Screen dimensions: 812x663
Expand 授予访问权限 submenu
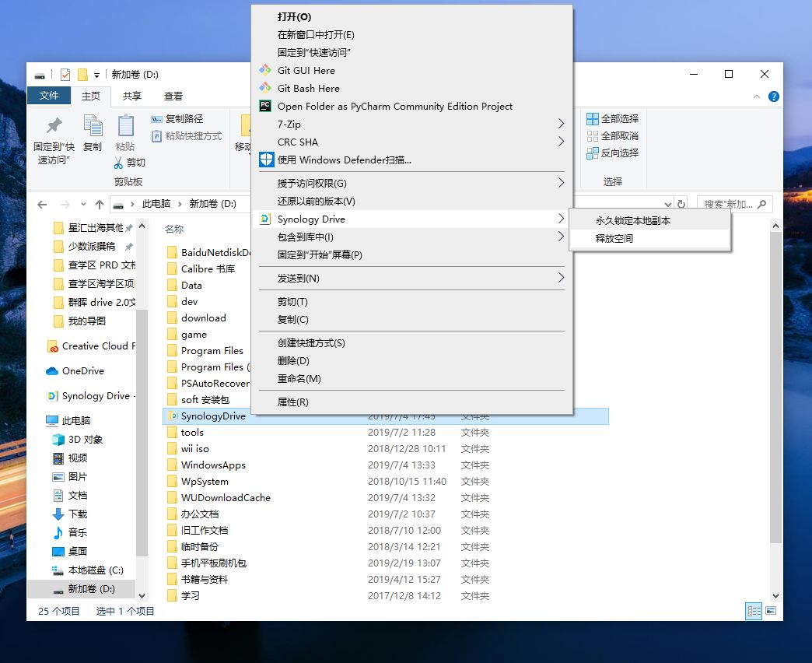point(561,183)
